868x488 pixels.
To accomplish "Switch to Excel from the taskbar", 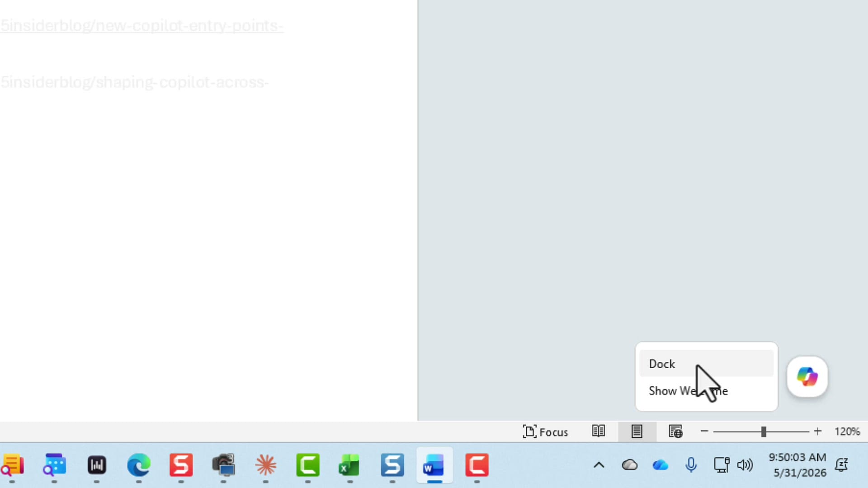I will [350, 465].
